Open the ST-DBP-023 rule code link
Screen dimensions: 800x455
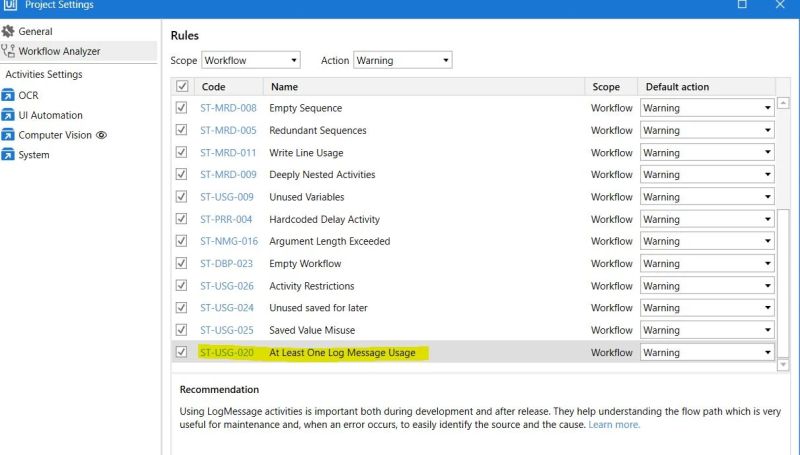tap(227, 264)
